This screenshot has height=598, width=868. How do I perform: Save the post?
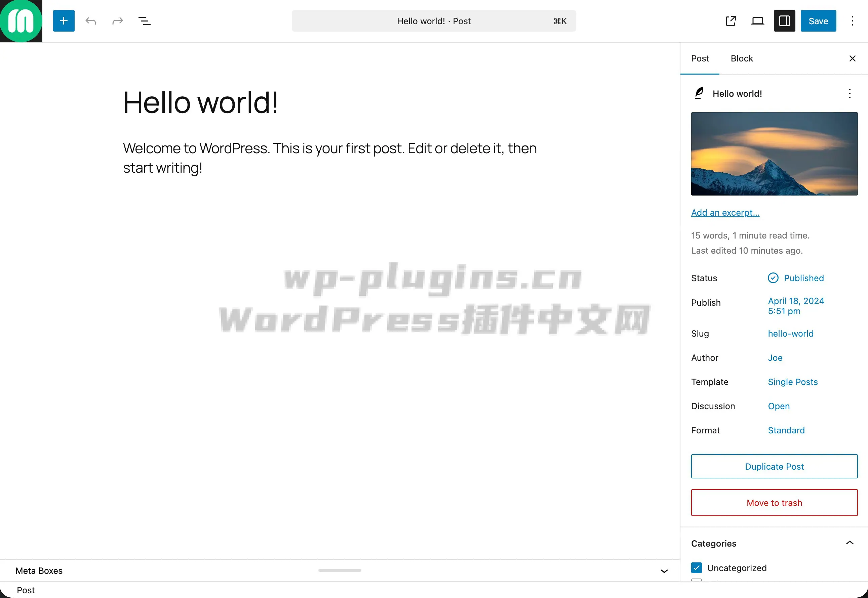click(818, 21)
